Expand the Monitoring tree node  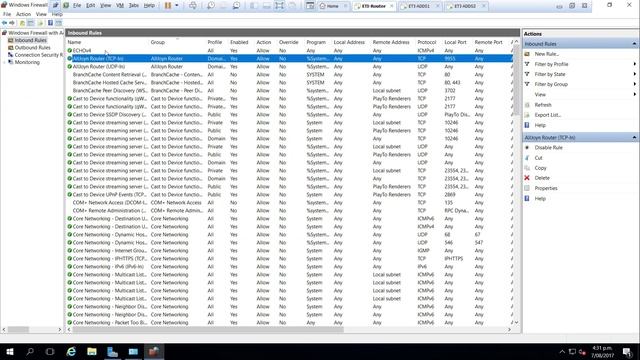pyautogui.click(x=4, y=62)
